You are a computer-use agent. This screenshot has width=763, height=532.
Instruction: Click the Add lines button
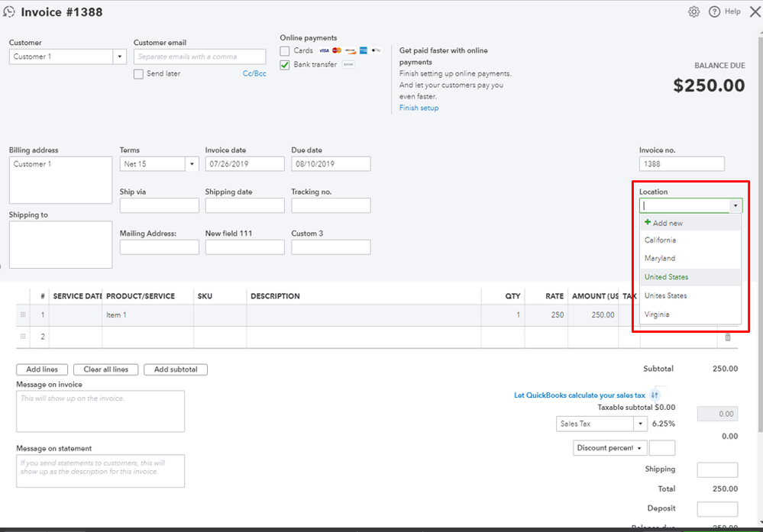pyautogui.click(x=42, y=369)
